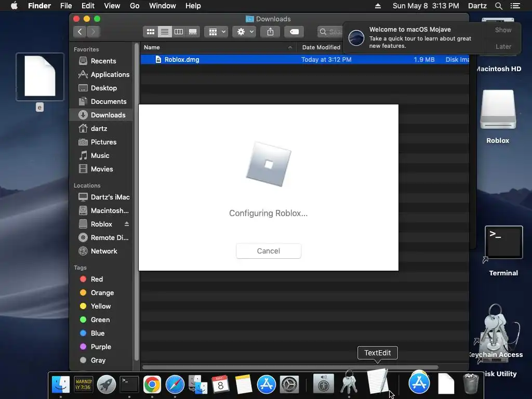532x399 pixels.
Task: Switch Finder to column view
Action: (x=179, y=32)
